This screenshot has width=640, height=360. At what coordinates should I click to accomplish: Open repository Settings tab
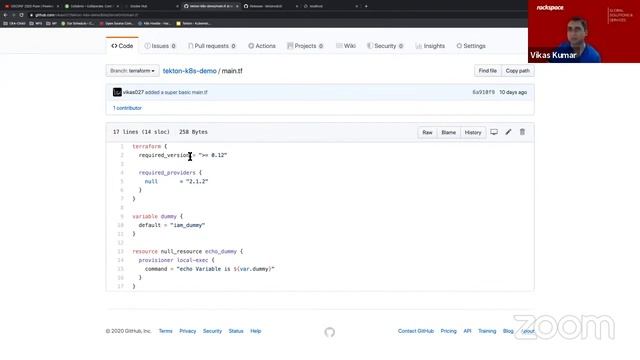tap(471, 46)
